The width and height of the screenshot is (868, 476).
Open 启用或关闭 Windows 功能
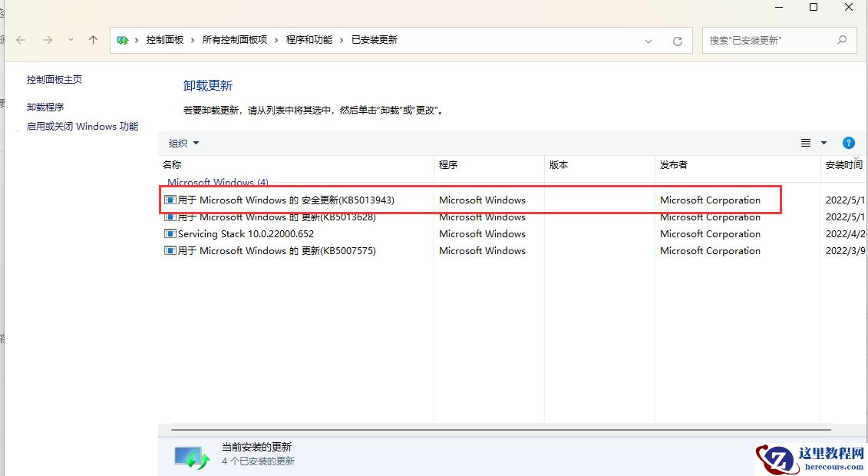pos(82,126)
